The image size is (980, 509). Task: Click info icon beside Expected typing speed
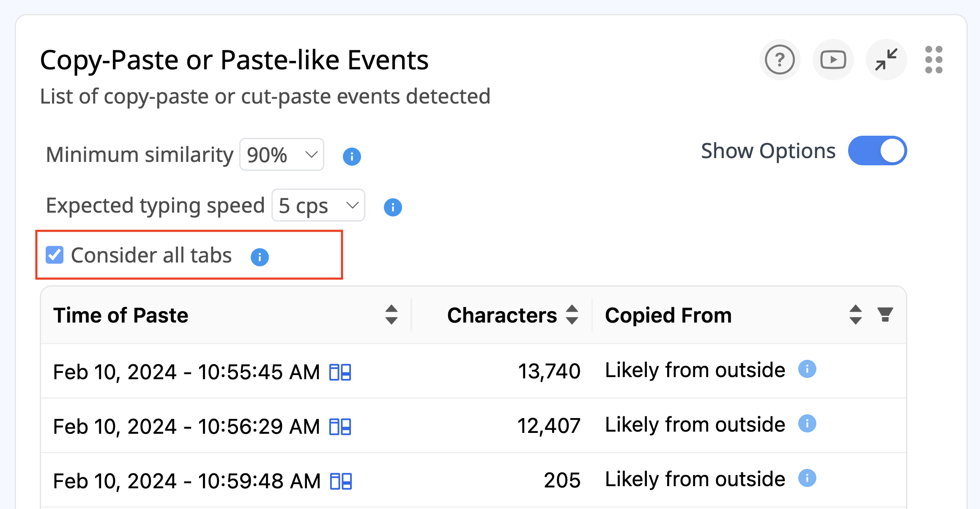[392, 207]
